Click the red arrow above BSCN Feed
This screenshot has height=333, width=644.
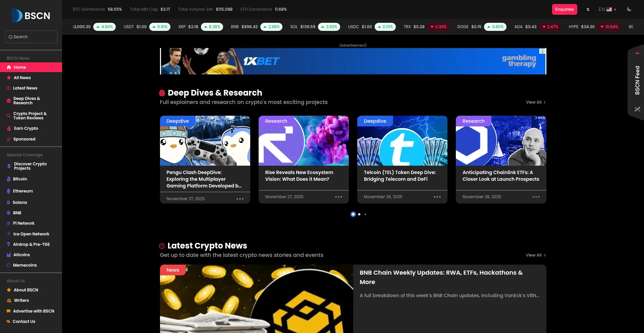637,53
